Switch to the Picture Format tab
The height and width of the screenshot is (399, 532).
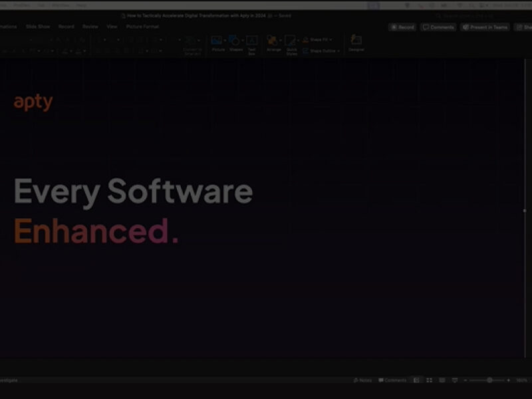coord(142,27)
